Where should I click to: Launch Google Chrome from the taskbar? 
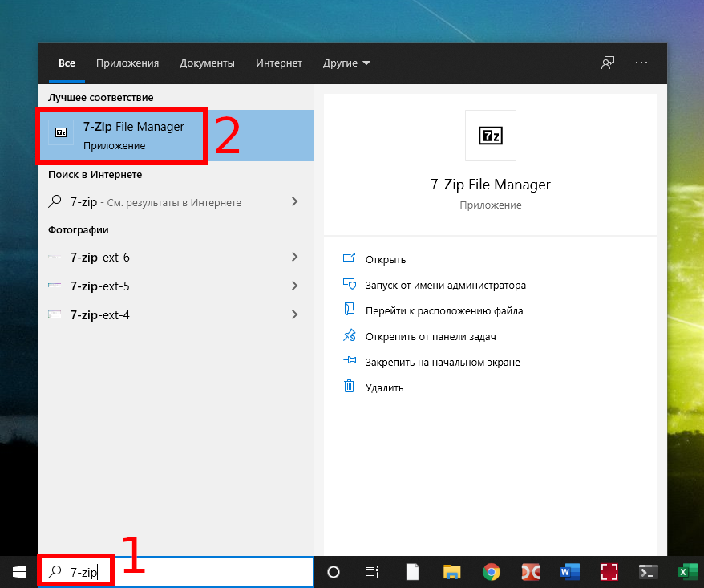(491, 572)
